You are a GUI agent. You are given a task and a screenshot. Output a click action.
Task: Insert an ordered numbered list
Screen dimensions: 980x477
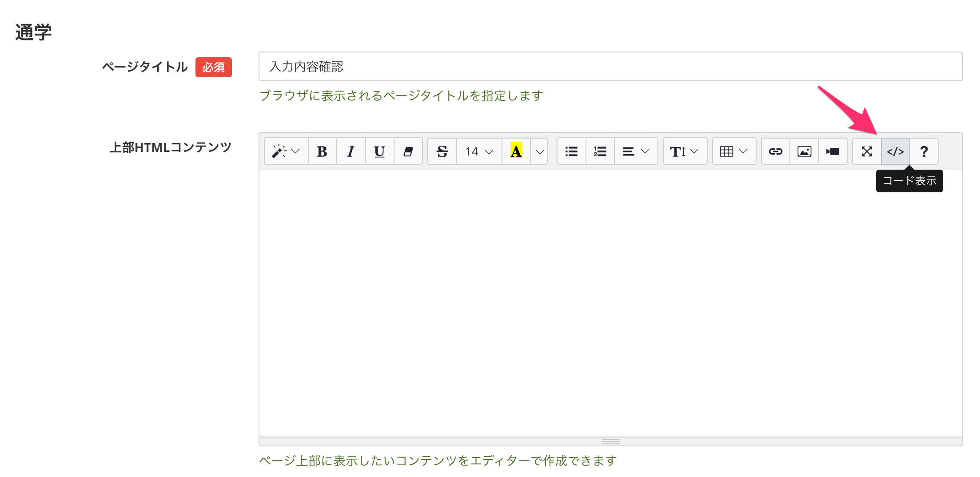pyautogui.click(x=600, y=151)
